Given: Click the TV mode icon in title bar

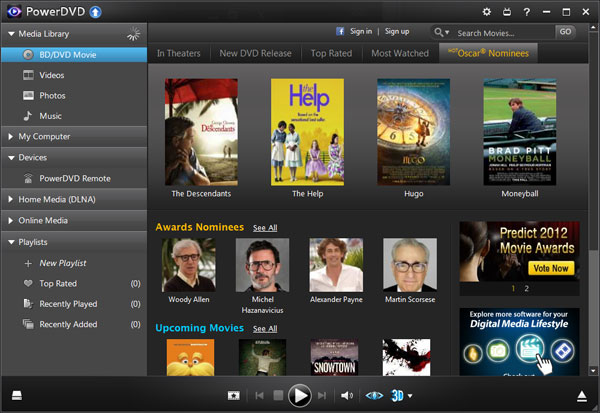Looking at the screenshot, I should pyautogui.click(x=507, y=12).
